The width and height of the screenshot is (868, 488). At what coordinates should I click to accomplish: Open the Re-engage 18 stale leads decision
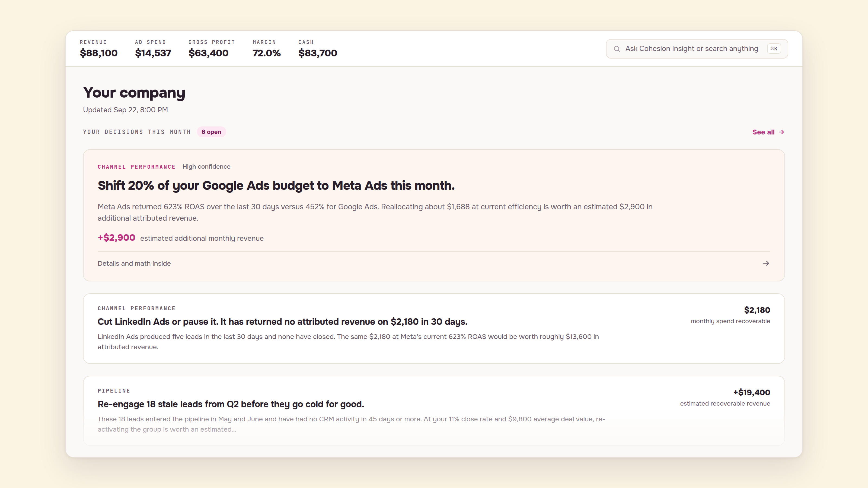(x=434, y=410)
